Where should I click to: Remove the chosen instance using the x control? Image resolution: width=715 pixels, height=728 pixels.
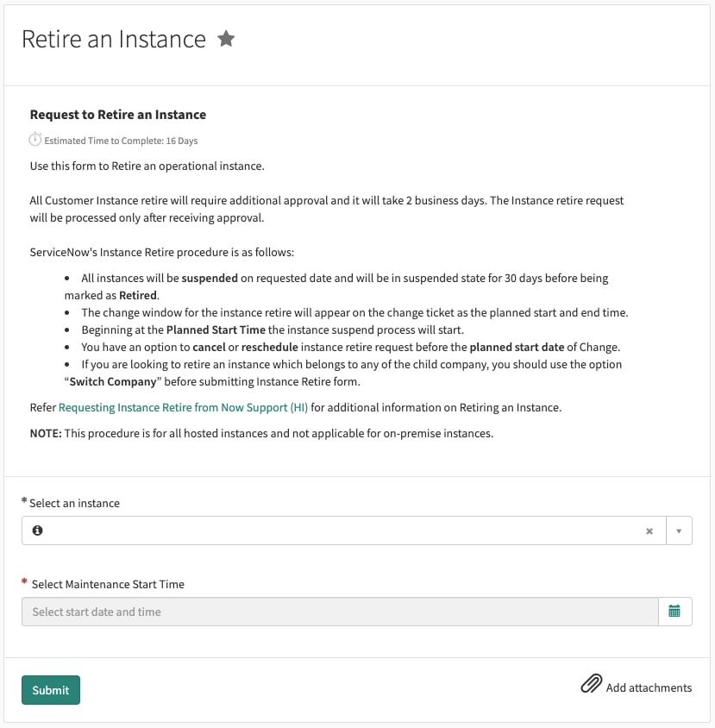pos(649,530)
